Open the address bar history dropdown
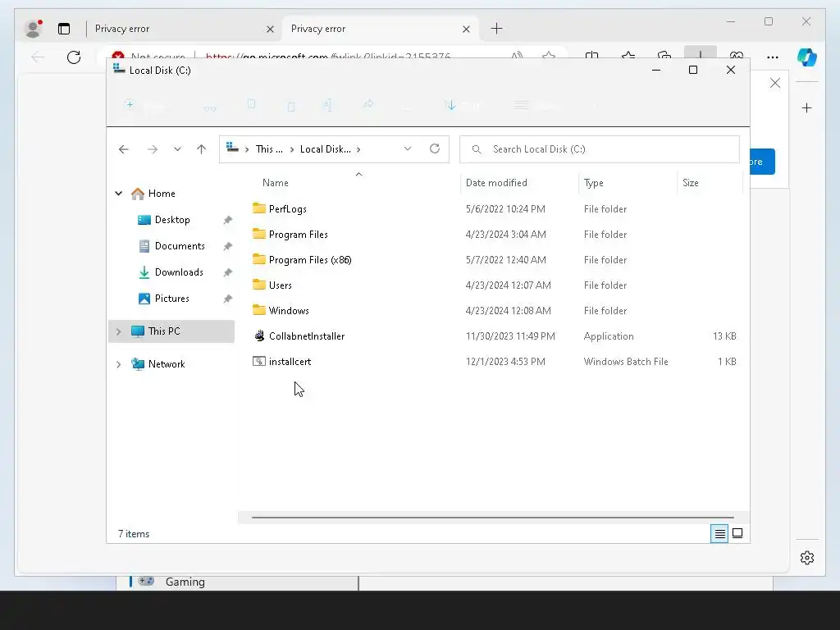 pyautogui.click(x=408, y=148)
